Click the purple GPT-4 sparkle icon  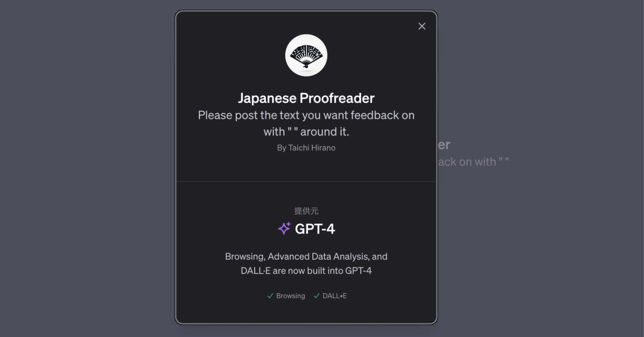284,228
